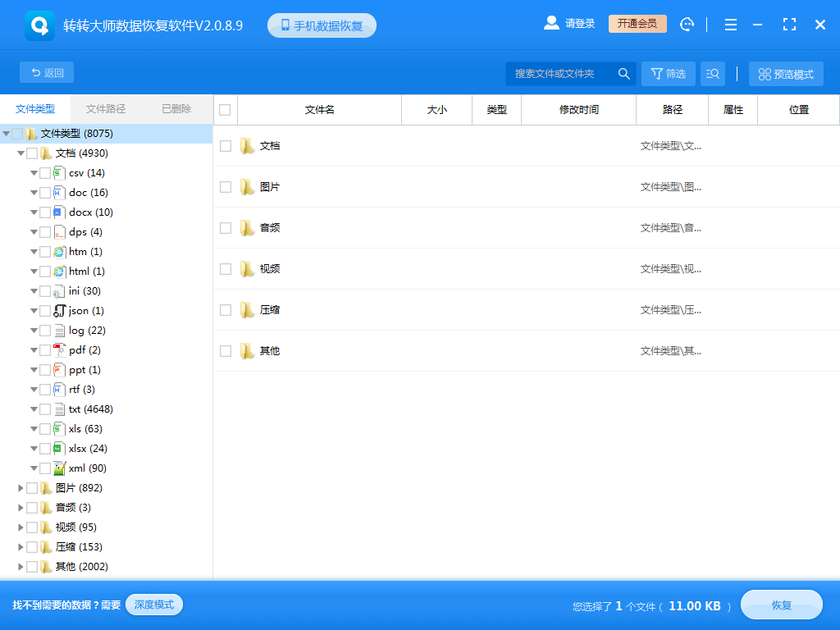This screenshot has height=630, width=840.
Task: Click the 请登录 login link
Action: [x=580, y=24]
